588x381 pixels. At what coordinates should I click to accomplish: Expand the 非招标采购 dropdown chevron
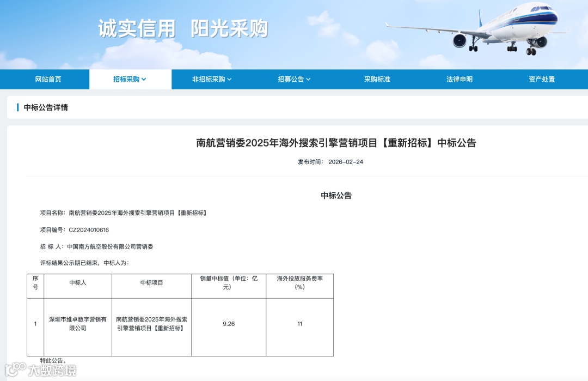click(230, 80)
